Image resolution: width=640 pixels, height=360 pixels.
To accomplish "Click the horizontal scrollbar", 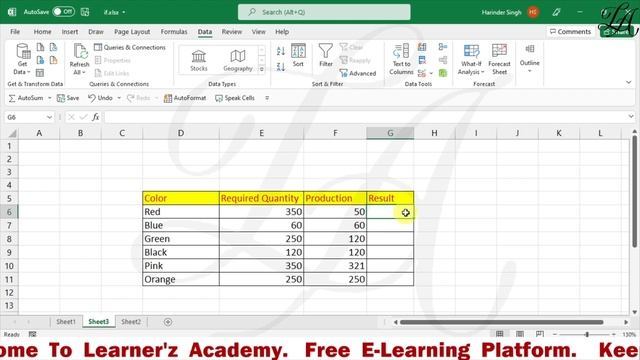I will tap(502, 322).
